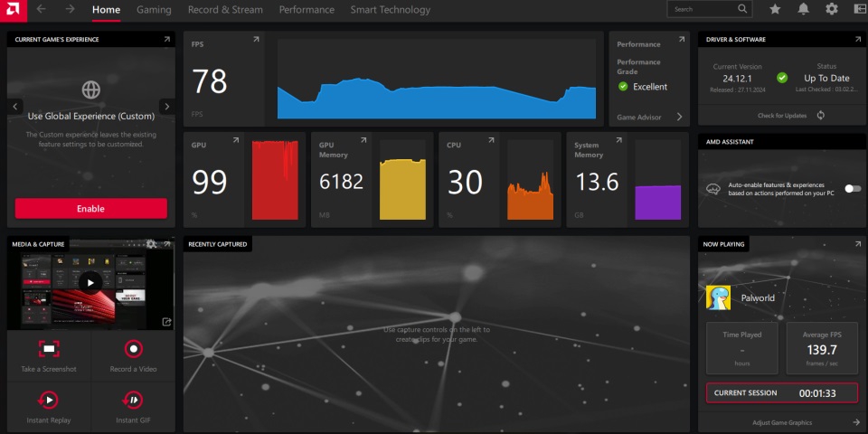Viewport: 868px width, 434px height.
Task: Expand the CPU usage tile
Action: click(x=491, y=141)
